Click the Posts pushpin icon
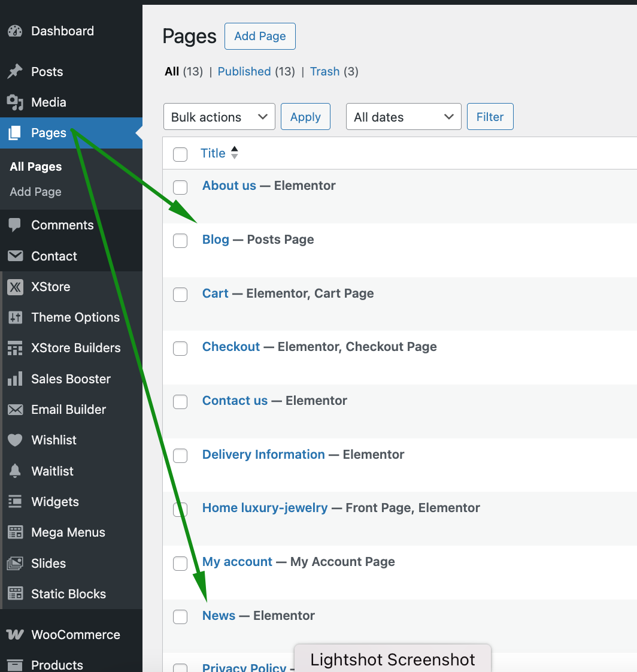Viewport: 637px width, 672px height. point(15,71)
